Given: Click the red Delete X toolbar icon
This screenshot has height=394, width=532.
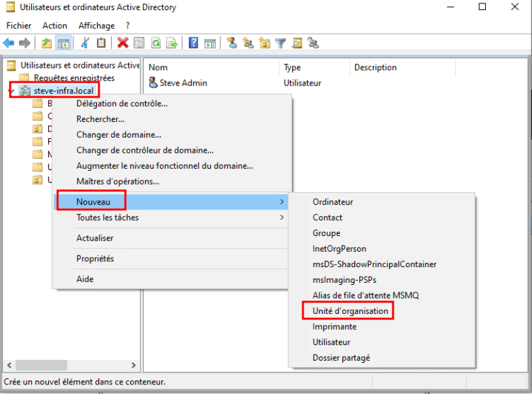Looking at the screenshot, I should click(x=123, y=43).
